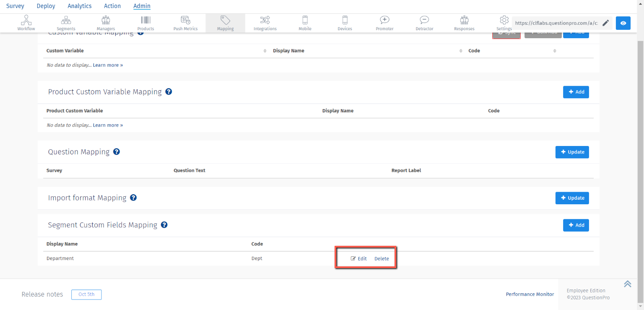
Task: Sort by the Custom Variable column
Action: [x=265, y=51]
